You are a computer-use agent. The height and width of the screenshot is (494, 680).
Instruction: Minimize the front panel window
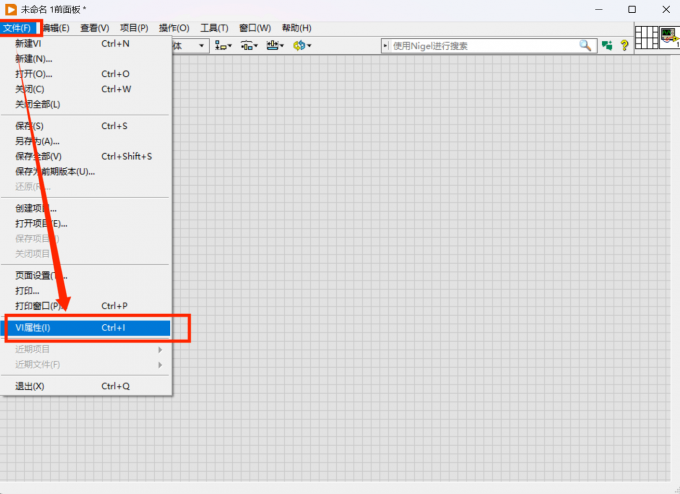[x=599, y=10]
